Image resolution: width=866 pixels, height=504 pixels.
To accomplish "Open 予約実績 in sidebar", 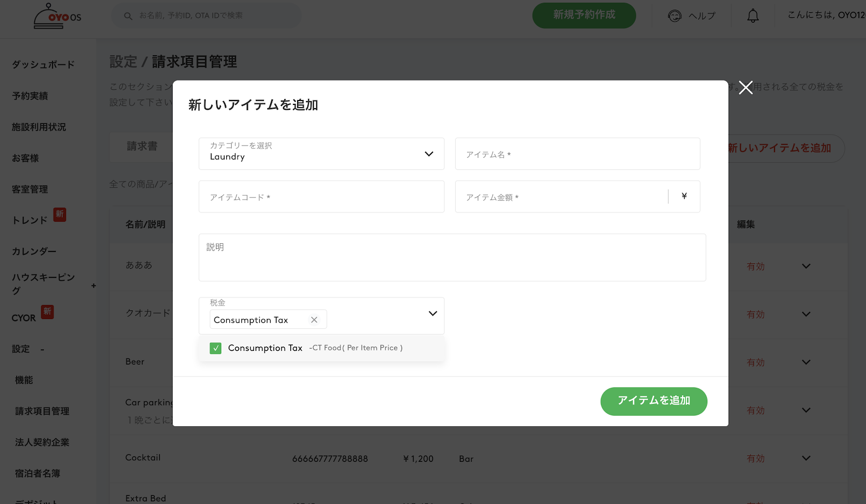I will pos(30,96).
